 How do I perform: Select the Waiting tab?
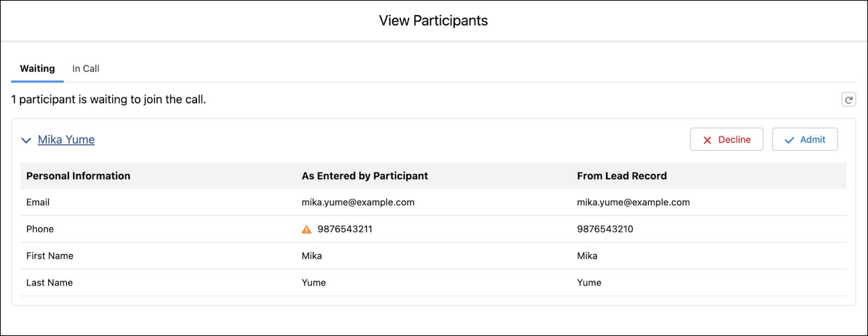[x=37, y=69]
